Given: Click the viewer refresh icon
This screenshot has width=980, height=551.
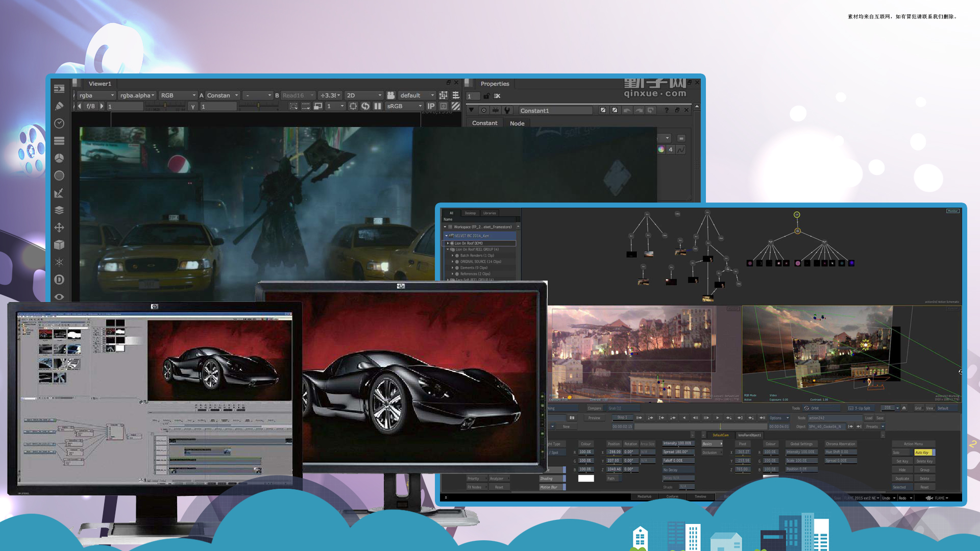Looking at the screenshot, I should tap(365, 106).
